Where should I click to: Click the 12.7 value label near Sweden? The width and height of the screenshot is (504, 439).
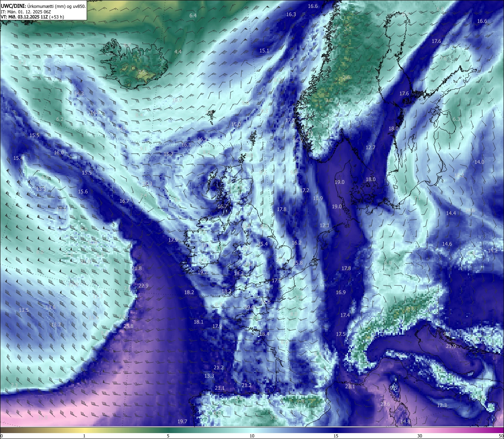371,147
